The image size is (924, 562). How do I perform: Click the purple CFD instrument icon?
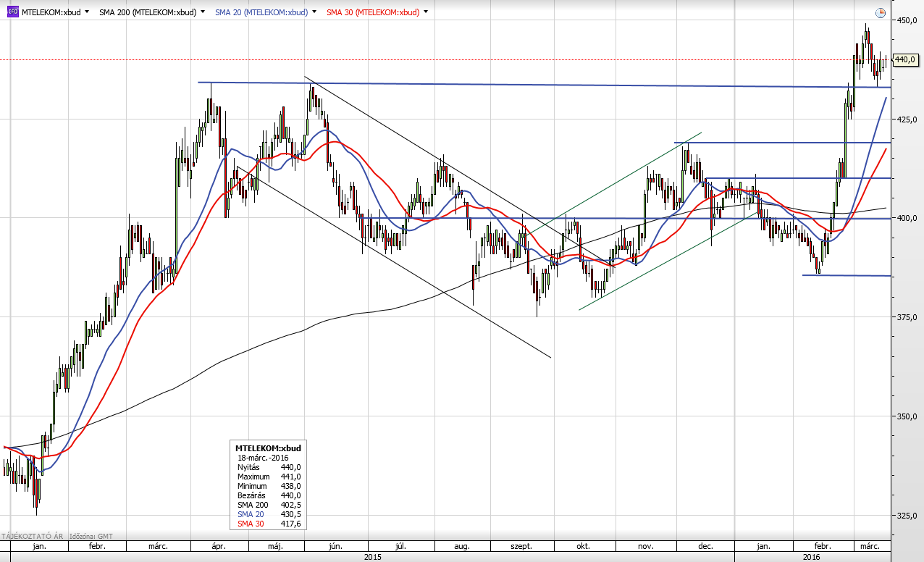click(12, 12)
